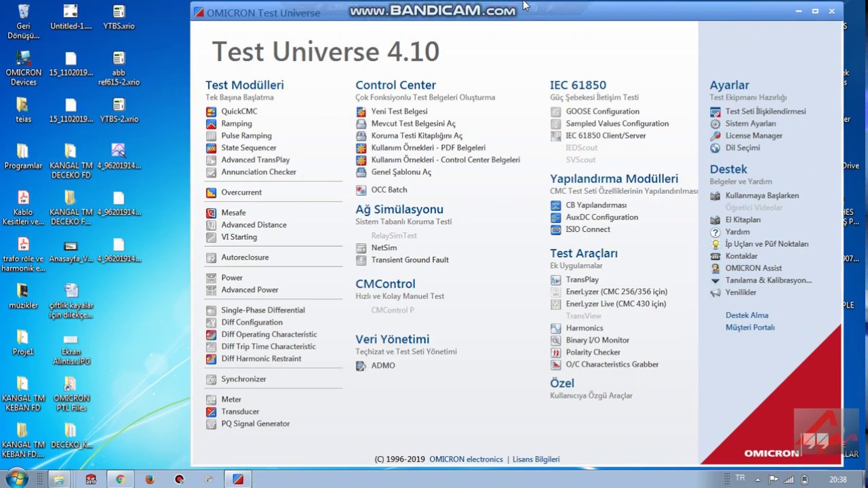Open the QuickCMC test module icon
Image resolution: width=868 pixels, height=488 pixels.
[211, 111]
